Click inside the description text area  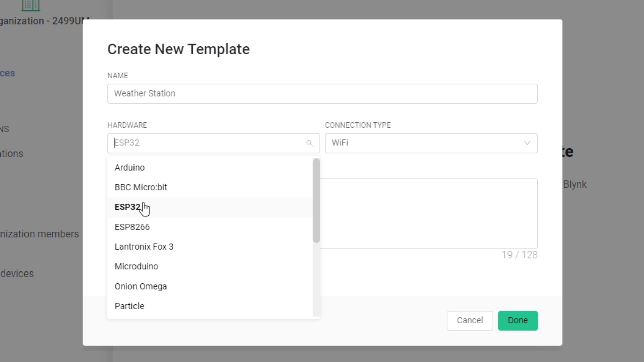(x=429, y=213)
